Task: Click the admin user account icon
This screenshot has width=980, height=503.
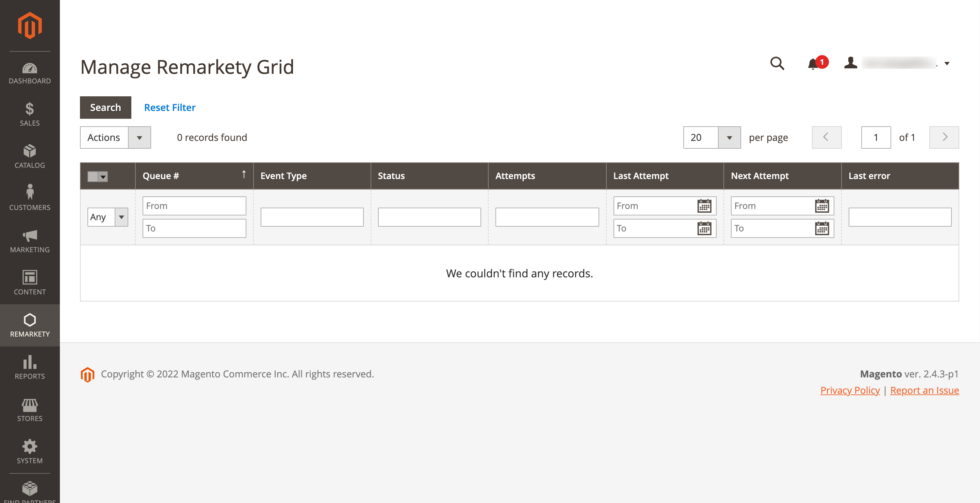Action: [x=850, y=63]
